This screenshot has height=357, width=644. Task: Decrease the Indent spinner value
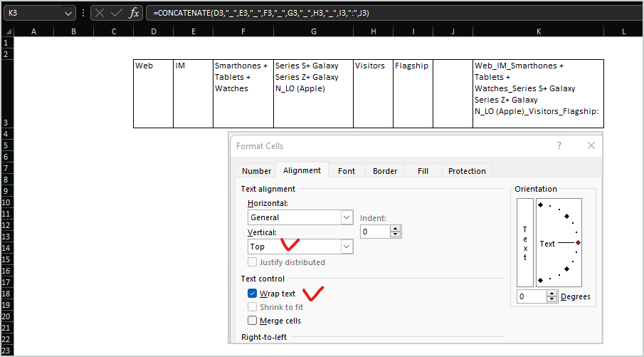[395, 234]
